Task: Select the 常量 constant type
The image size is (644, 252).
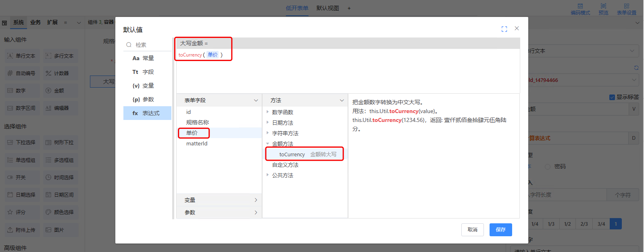Action: (148, 58)
